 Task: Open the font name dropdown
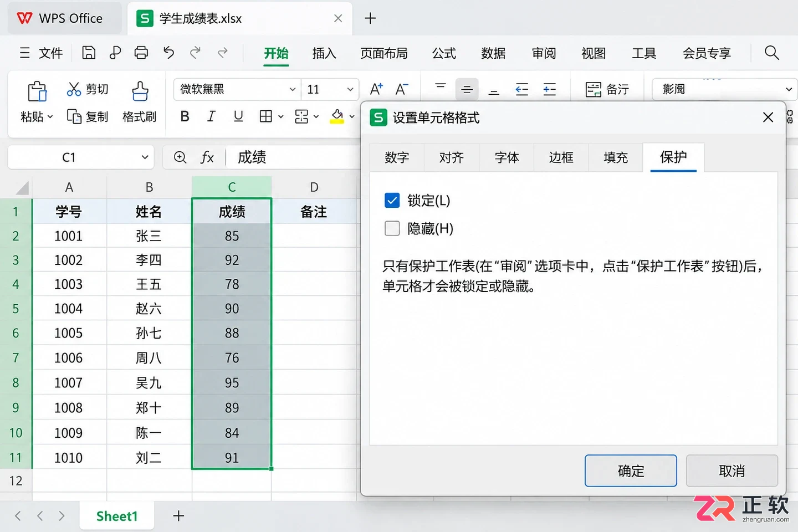(293, 89)
